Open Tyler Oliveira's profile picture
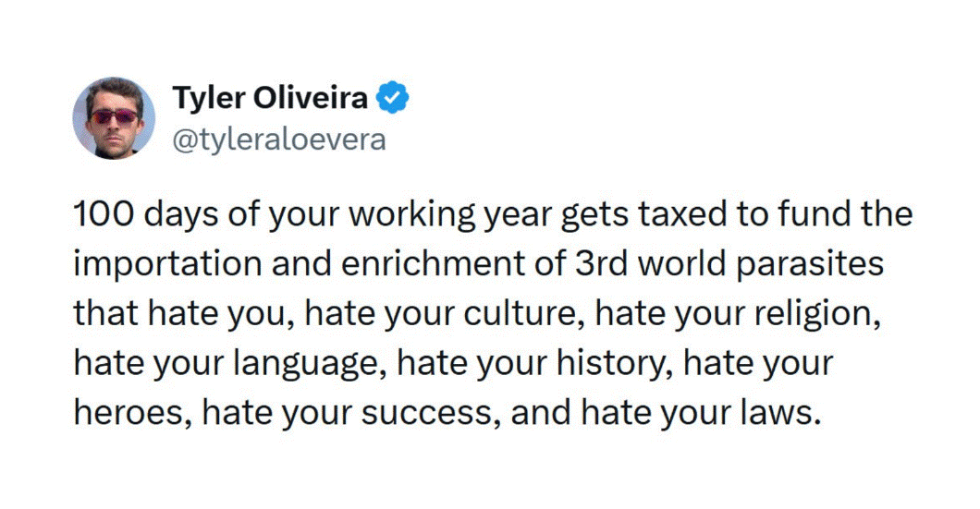 114,117
